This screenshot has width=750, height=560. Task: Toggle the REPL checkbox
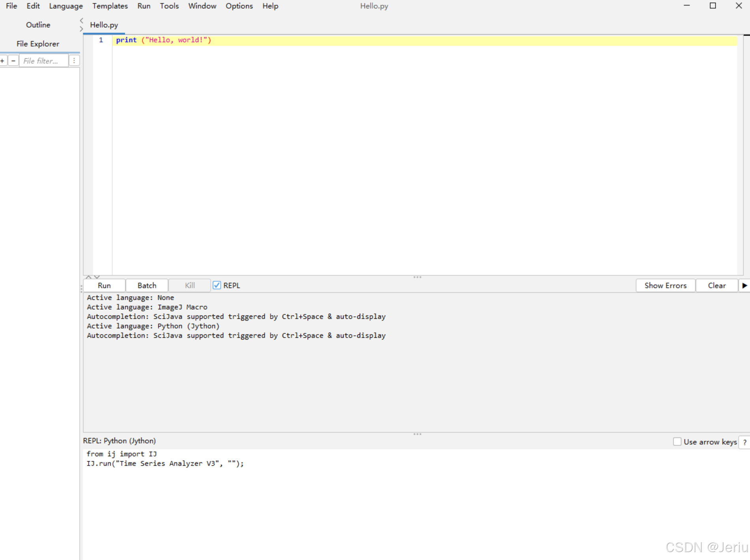point(217,285)
